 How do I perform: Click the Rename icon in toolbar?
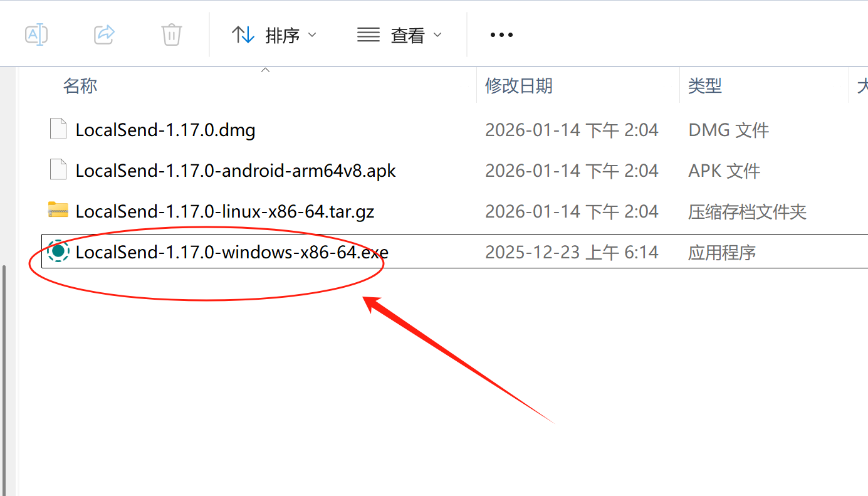pos(36,34)
